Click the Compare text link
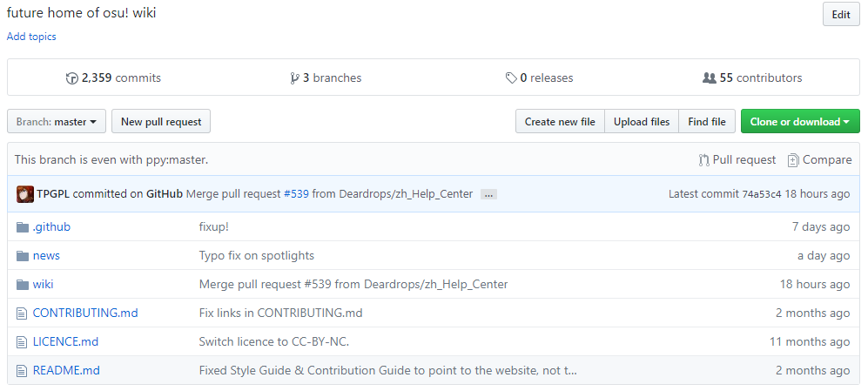Viewport: 868px width, 391px height. pos(827,160)
